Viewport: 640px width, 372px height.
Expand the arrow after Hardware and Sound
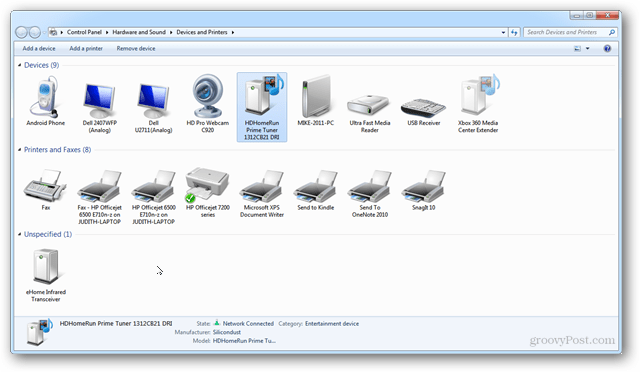pos(171,32)
